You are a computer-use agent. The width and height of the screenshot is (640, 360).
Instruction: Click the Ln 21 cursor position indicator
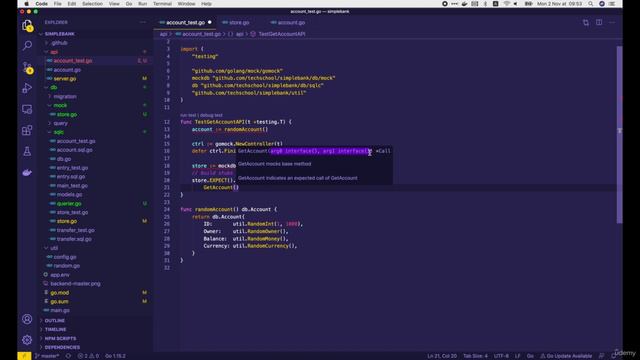(x=442, y=356)
